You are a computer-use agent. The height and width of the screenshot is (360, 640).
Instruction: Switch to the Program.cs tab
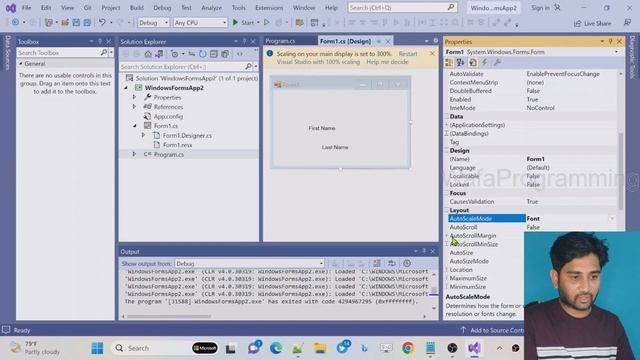[x=280, y=41]
